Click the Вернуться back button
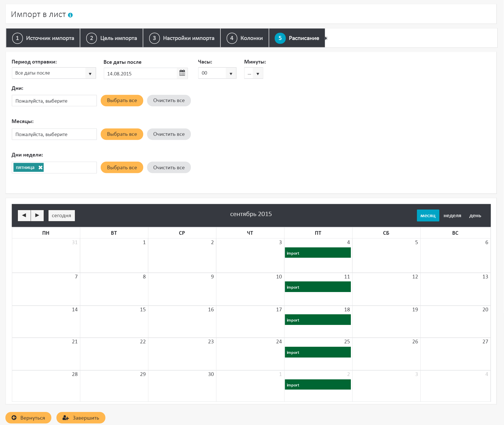Image resolution: width=504 pixels, height=425 pixels. point(28,418)
